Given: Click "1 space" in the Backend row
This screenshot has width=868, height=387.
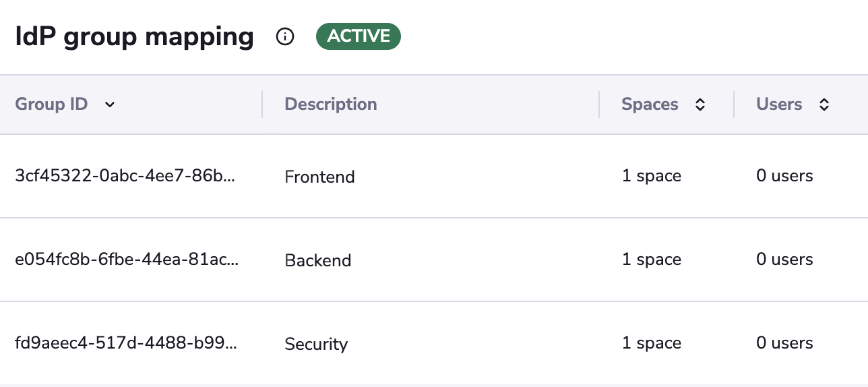Looking at the screenshot, I should click(x=651, y=260).
